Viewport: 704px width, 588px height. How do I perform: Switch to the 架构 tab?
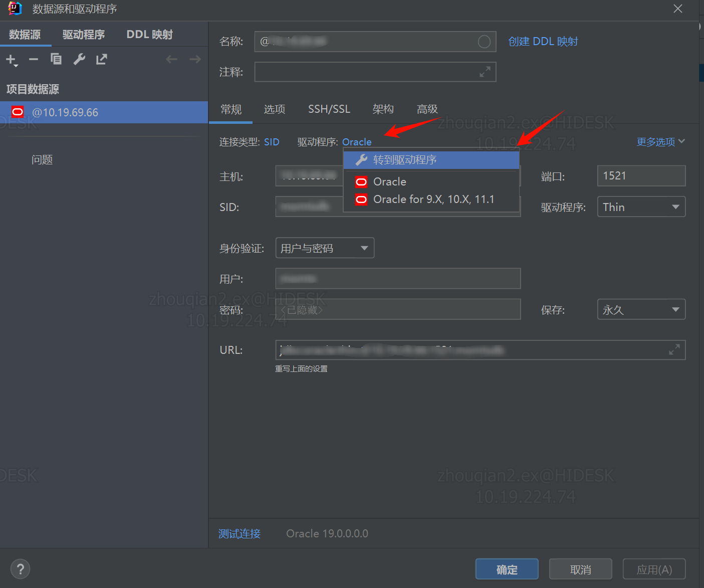[383, 109]
